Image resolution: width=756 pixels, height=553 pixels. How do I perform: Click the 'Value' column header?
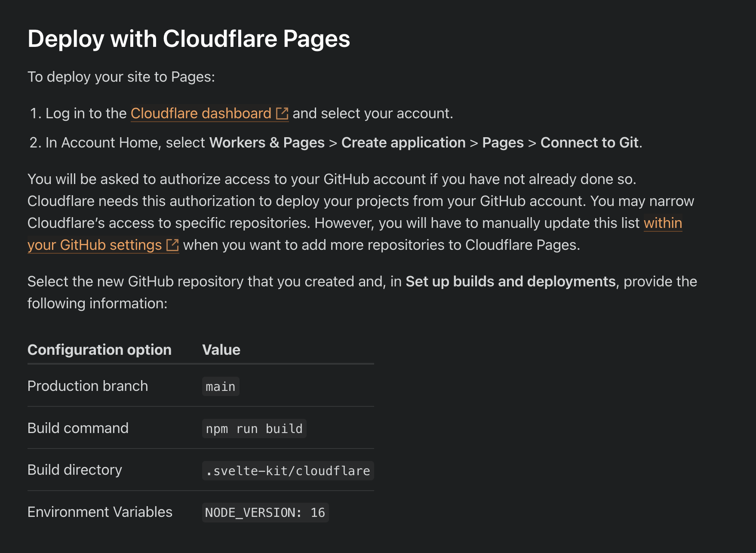point(221,350)
